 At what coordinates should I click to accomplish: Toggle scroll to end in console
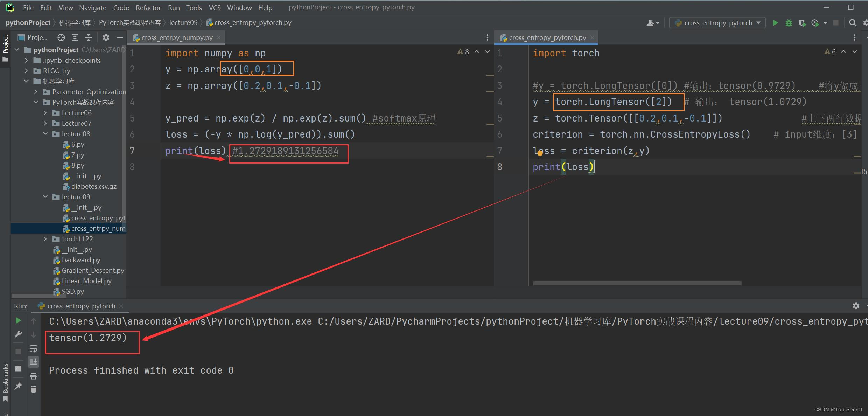point(34,362)
